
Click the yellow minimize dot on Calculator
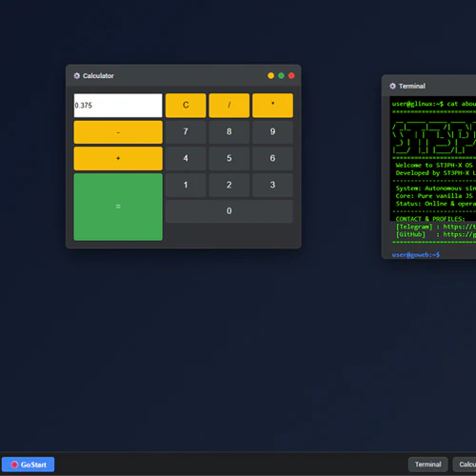click(270, 75)
